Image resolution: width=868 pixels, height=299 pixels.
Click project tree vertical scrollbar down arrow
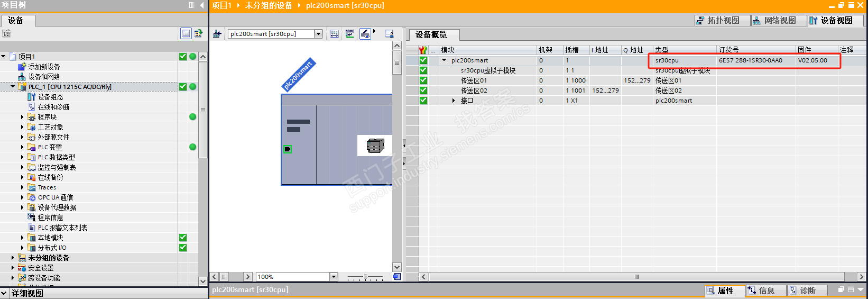pos(203,282)
